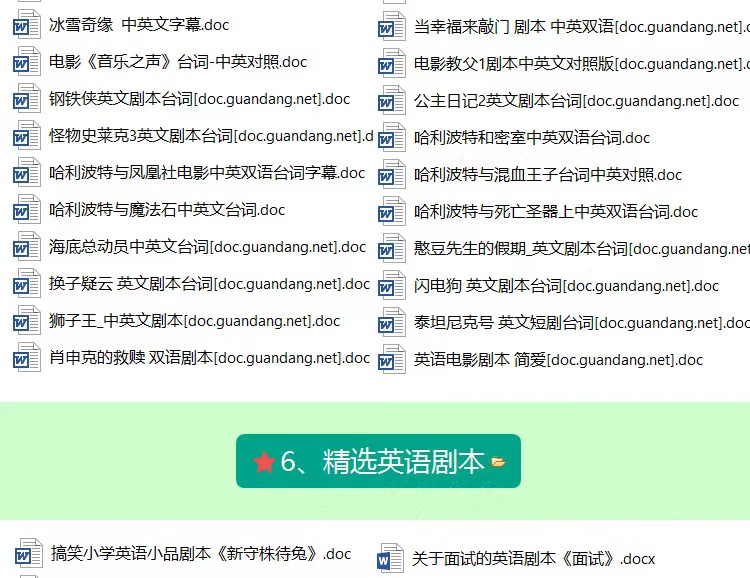
Task: Open file 搞笑小学英语小品剧本《新守株待兔》.doc
Action: point(201,554)
